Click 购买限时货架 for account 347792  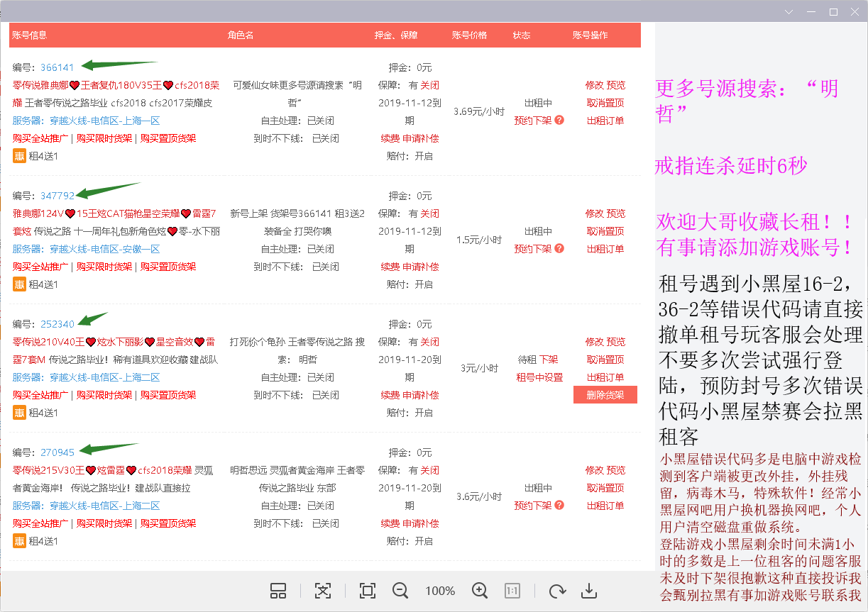[104, 267]
